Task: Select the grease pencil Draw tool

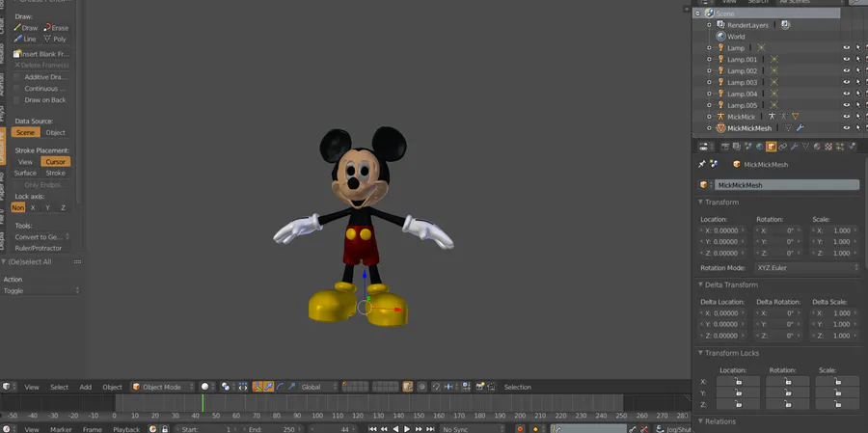Action: [26, 28]
